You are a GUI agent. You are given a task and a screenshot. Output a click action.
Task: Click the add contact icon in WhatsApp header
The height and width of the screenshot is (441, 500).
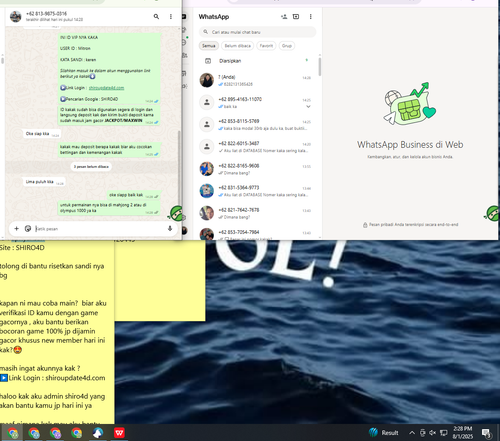coord(284,16)
